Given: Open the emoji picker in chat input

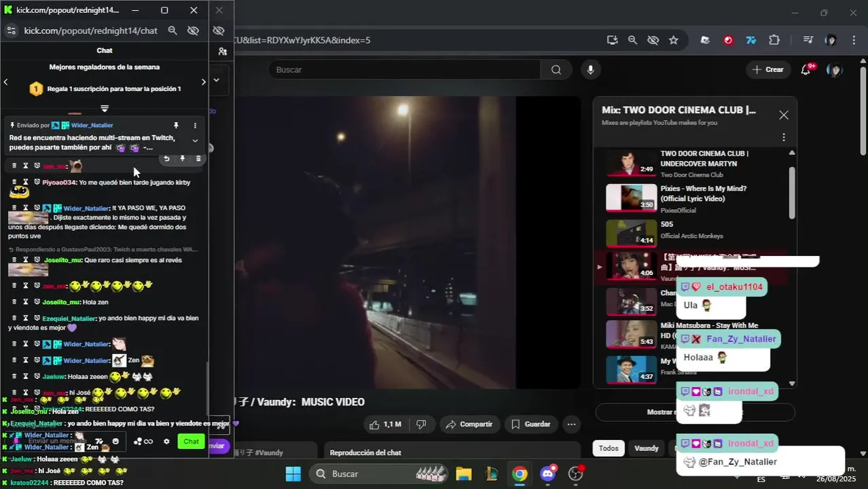Looking at the screenshot, I should click(115, 441).
